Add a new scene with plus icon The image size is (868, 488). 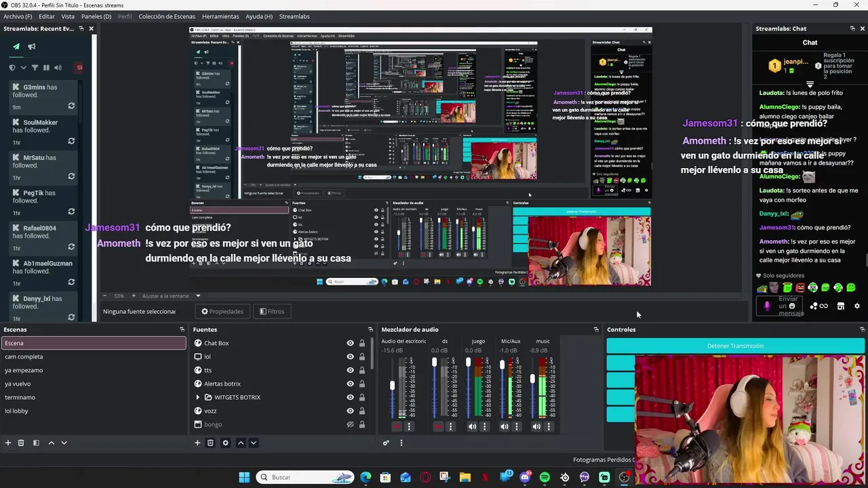pos(8,443)
